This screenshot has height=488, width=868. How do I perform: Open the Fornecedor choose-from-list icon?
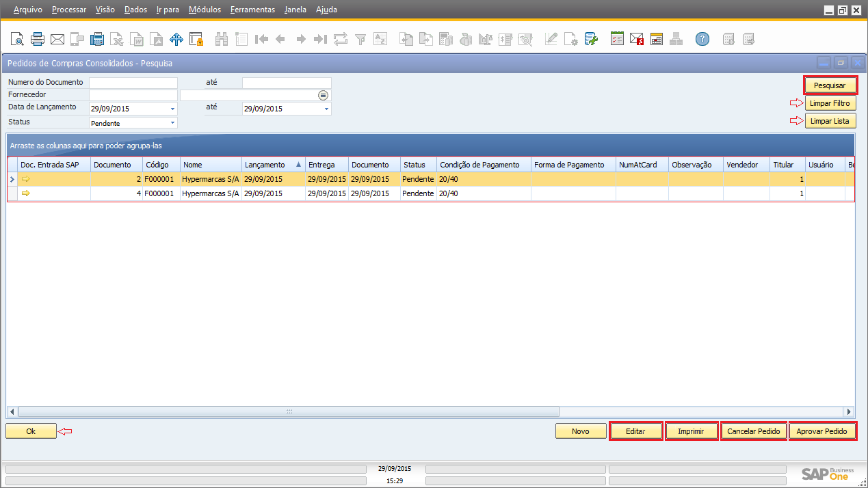(x=324, y=95)
